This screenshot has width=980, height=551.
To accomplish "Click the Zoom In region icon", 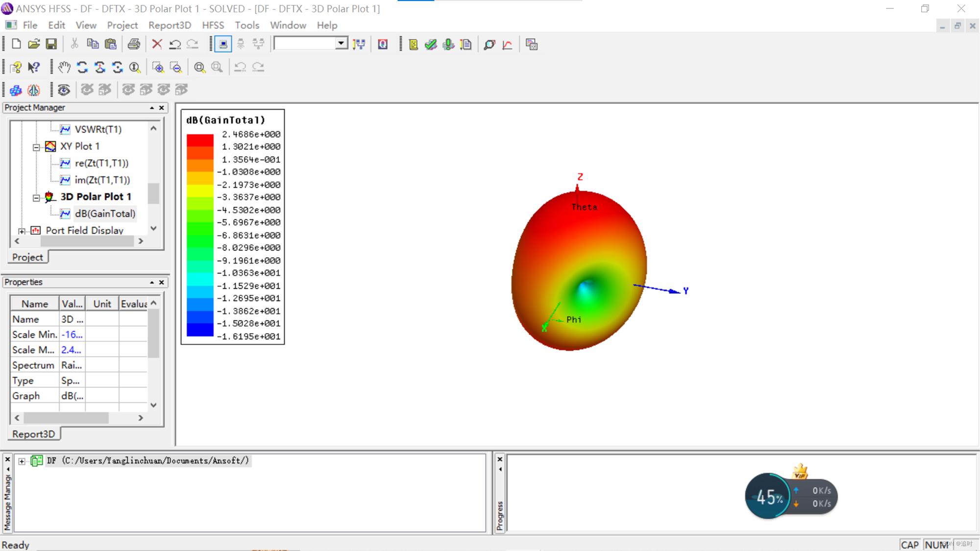I will pos(158,67).
